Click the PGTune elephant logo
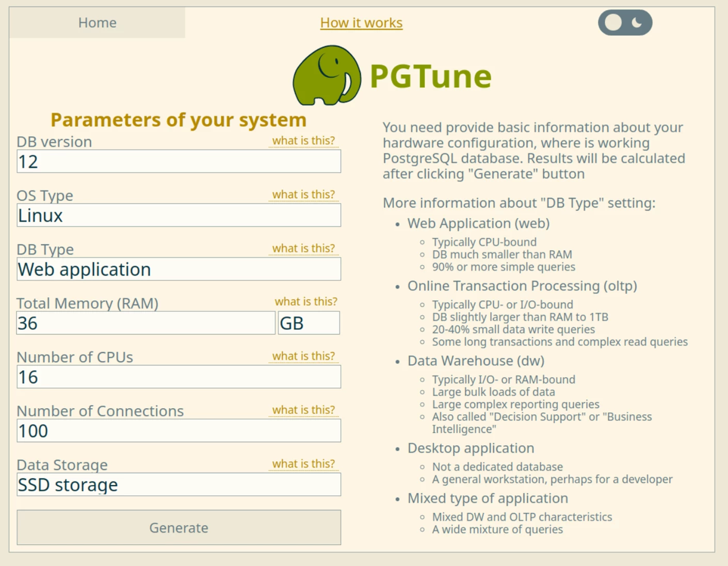This screenshot has height=566, width=728. 327,75
